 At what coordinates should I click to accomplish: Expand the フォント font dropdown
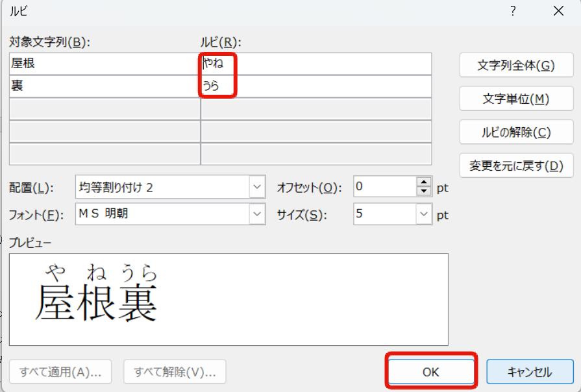pyautogui.click(x=257, y=214)
